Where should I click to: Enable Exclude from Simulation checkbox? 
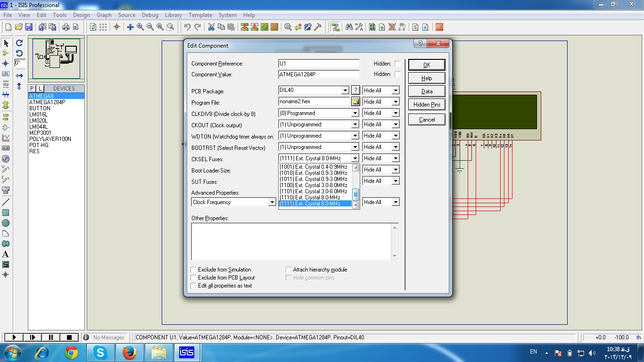[193, 270]
